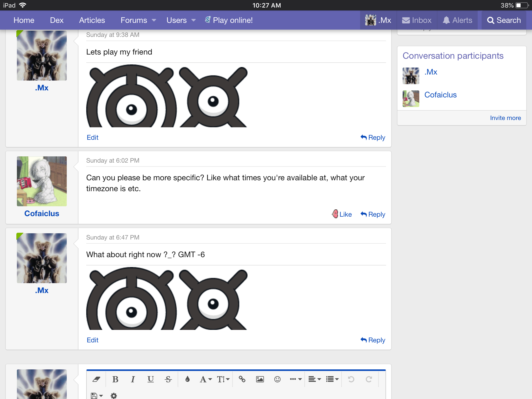This screenshot has width=532, height=399.
Task: Click the Sunday at 6:47 PM timestamp
Action: [x=113, y=237]
